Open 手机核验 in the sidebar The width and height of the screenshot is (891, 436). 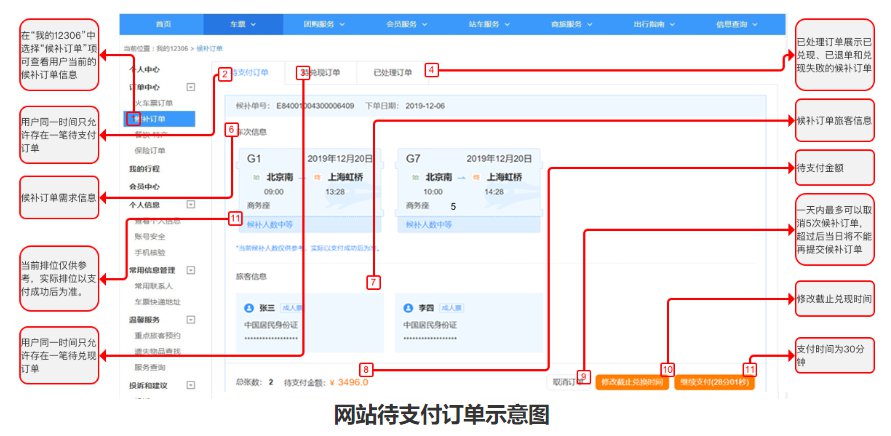coord(150,252)
